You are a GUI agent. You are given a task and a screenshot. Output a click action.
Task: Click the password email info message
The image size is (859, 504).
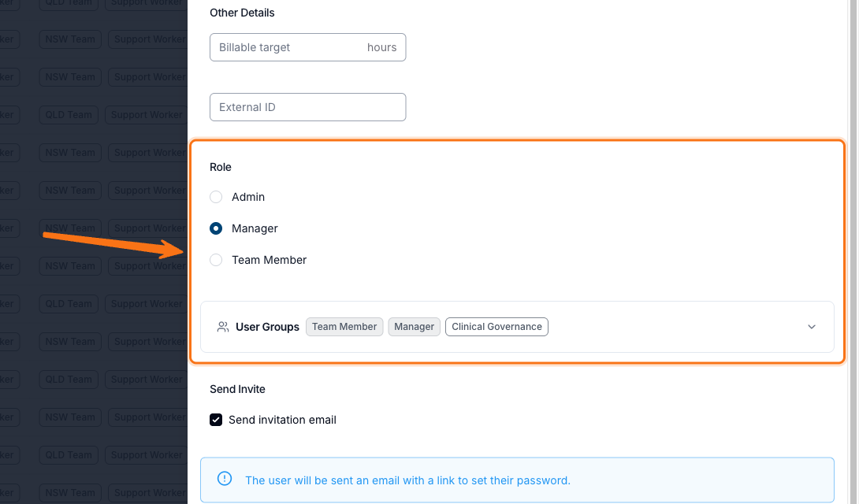[407, 480]
